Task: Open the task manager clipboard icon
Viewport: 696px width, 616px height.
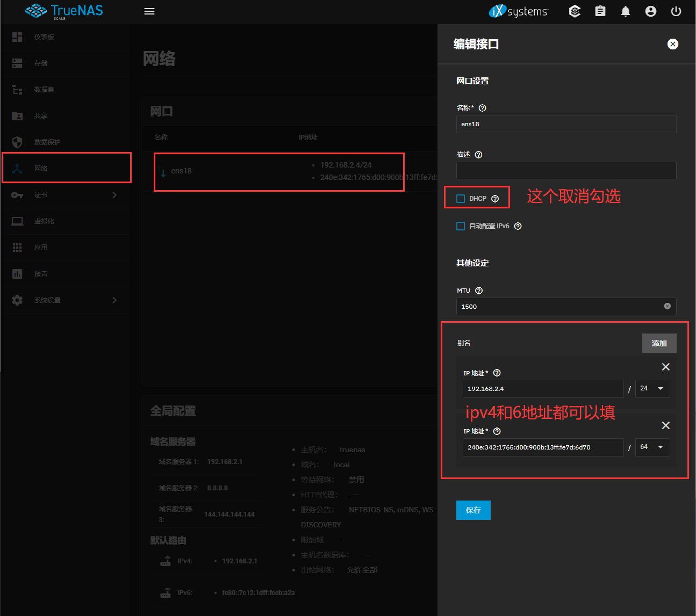Action: [x=600, y=11]
